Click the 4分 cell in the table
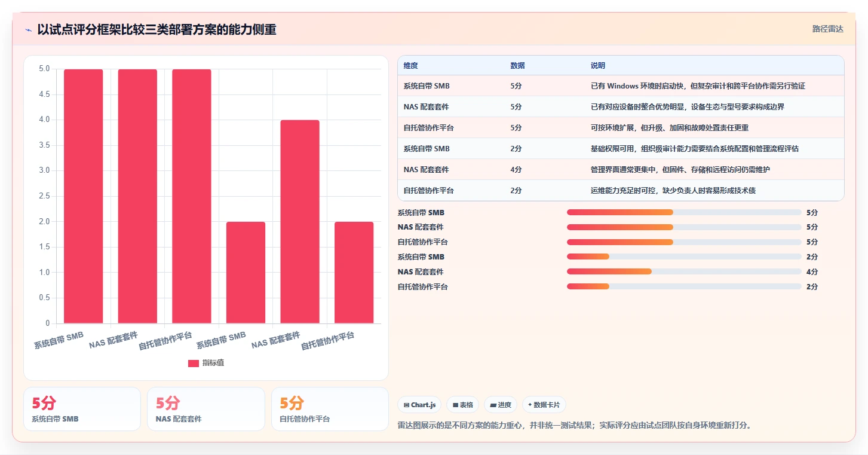Screen dimensions: 868x455 click(x=516, y=170)
